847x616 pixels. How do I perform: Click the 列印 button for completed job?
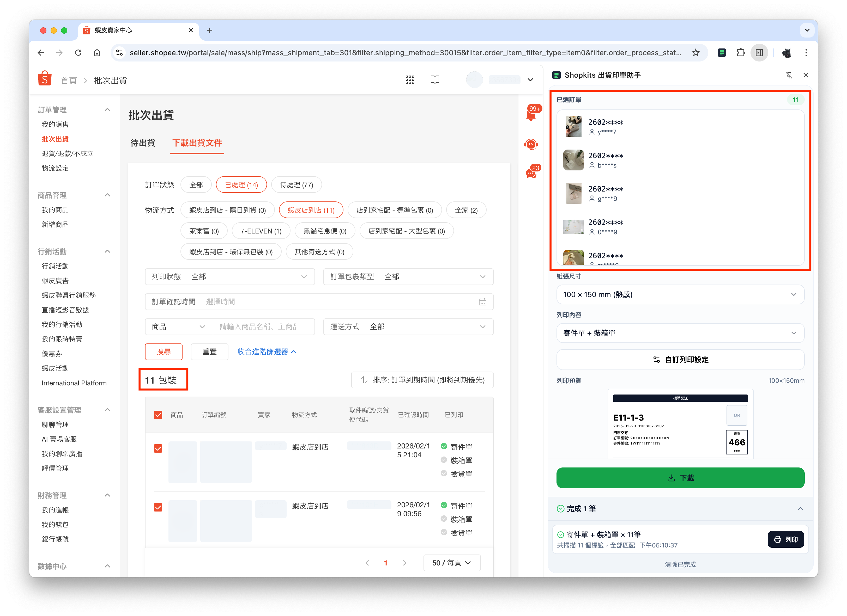(786, 539)
